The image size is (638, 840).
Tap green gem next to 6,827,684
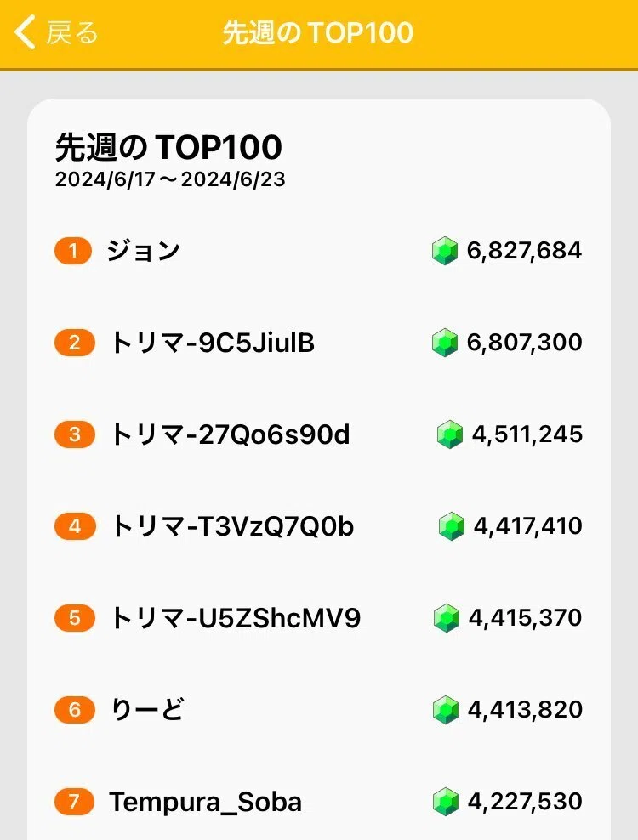point(445,251)
